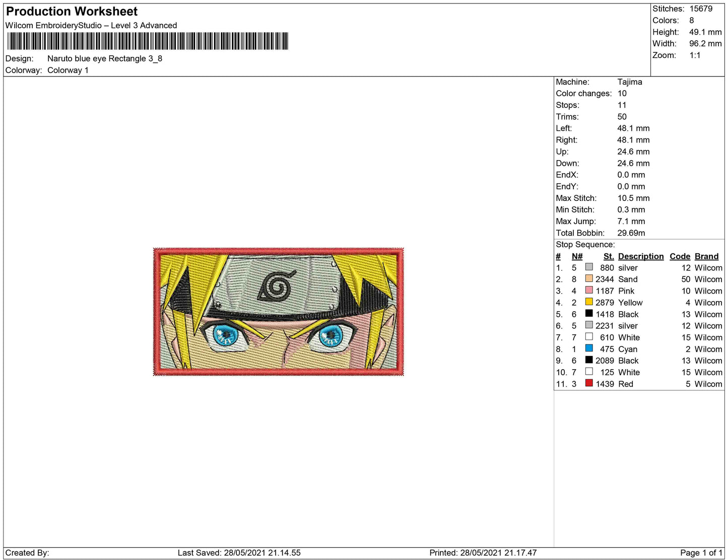Click the EndX value 0.0 mm
This screenshot has height=560, width=728.
[631, 174]
